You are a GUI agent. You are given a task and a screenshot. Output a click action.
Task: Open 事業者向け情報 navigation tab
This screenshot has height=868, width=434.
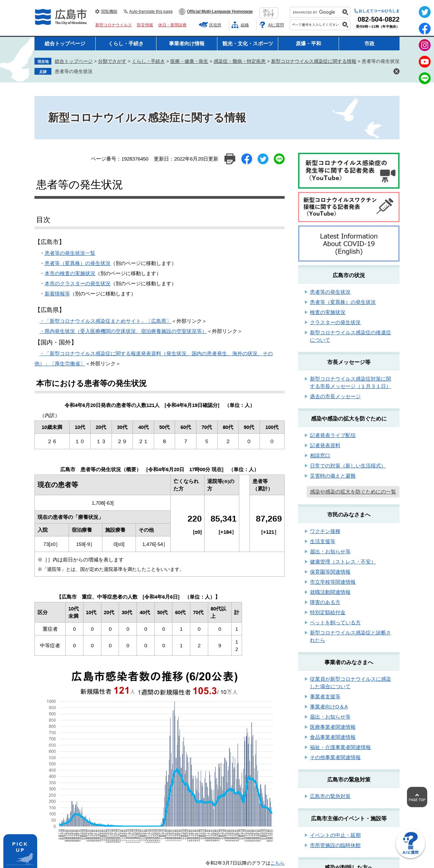point(187,44)
